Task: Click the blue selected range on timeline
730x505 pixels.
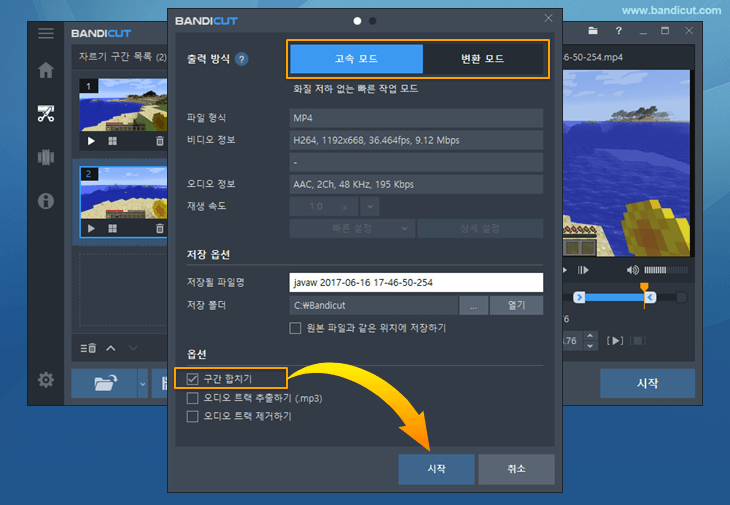Action: pos(615,297)
